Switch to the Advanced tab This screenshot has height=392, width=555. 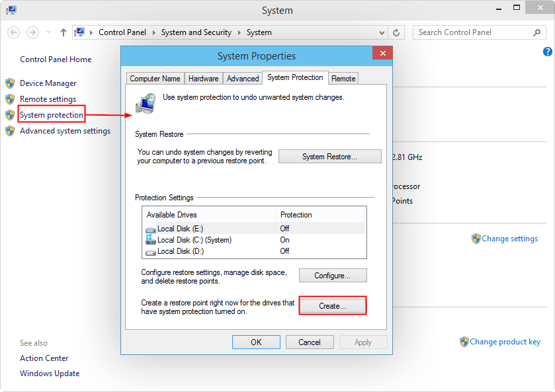[243, 79]
